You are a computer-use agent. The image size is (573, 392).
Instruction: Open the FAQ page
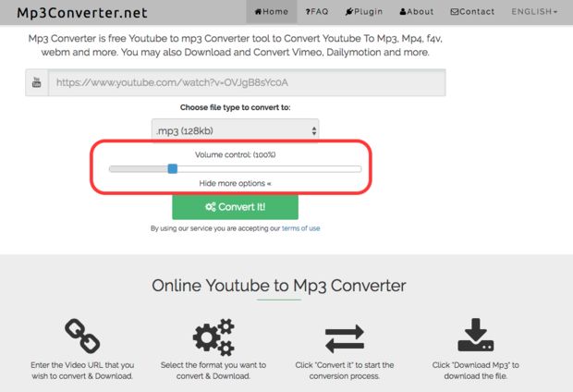pyautogui.click(x=316, y=12)
